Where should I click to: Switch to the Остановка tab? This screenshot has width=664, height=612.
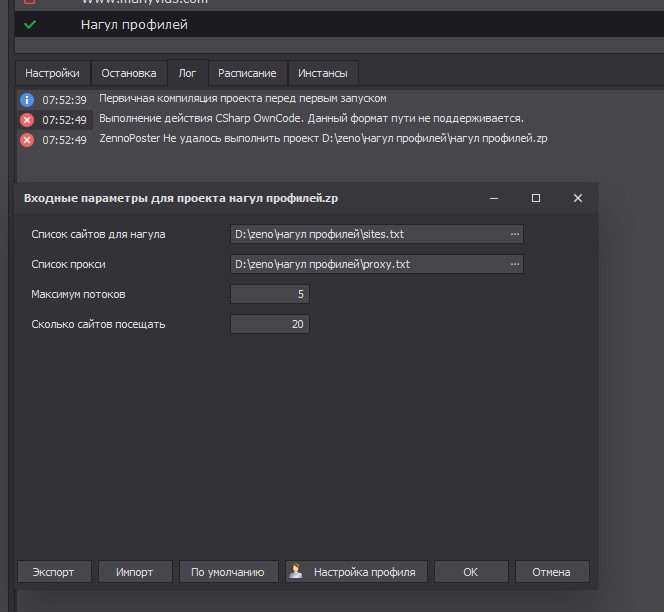click(x=129, y=73)
